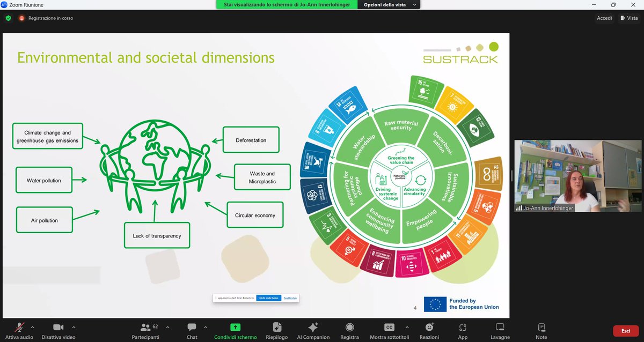
Task: Click the Climate change and greenhouse gas box
Action: tap(47, 137)
